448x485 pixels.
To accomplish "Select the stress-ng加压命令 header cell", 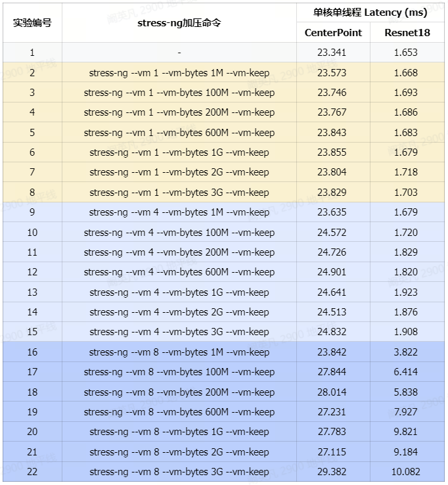I will pyautogui.click(x=179, y=22).
